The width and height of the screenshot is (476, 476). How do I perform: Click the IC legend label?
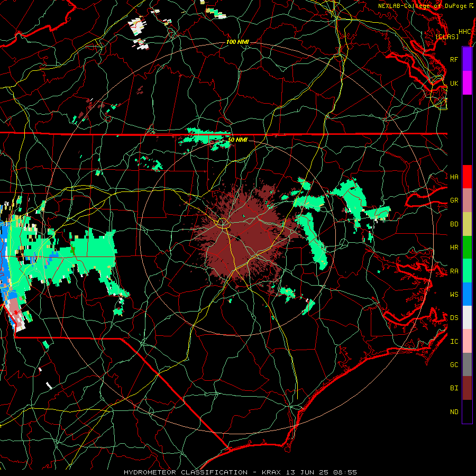454,341
